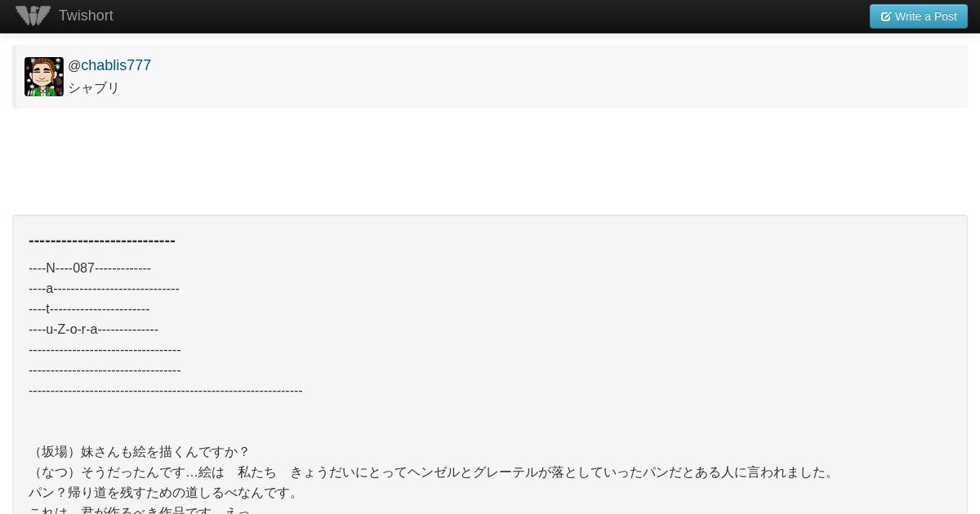Click the bold dashed heading line of the post

pyautogui.click(x=102, y=240)
